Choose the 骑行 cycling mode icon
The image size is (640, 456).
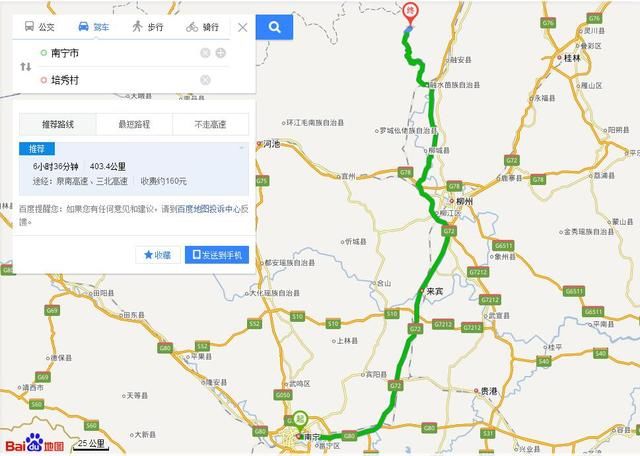coord(192,27)
